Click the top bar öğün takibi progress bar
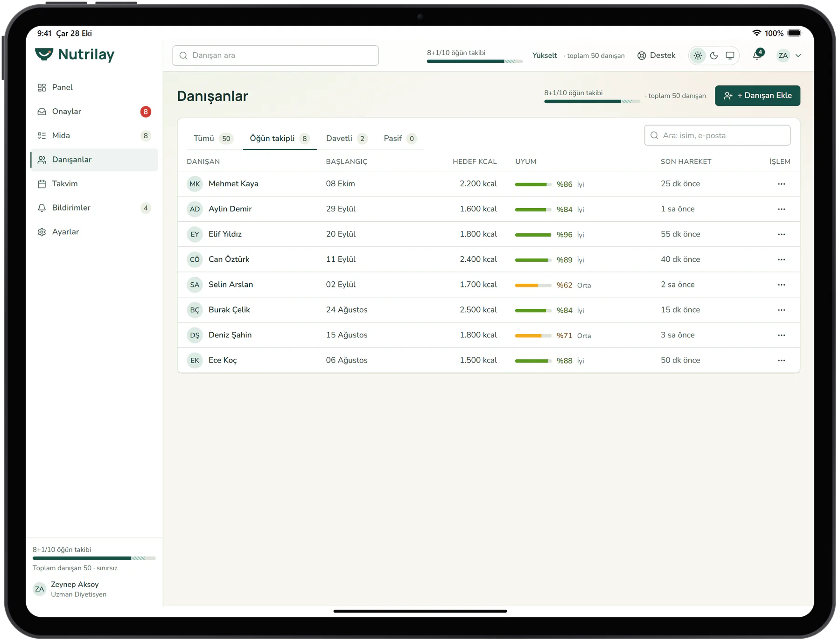840x643 pixels. coord(475,61)
